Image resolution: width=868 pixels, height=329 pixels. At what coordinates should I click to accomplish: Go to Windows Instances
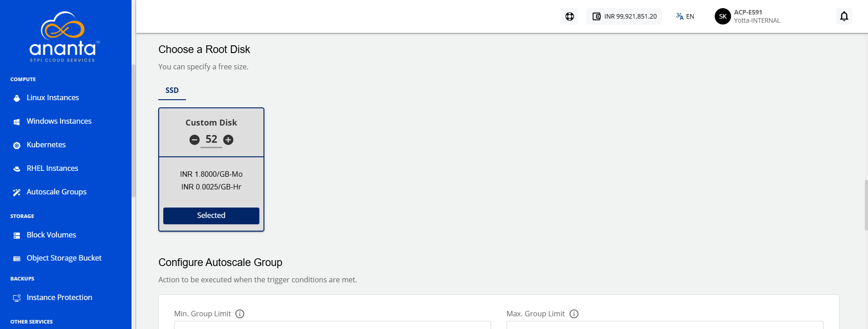pos(59,121)
